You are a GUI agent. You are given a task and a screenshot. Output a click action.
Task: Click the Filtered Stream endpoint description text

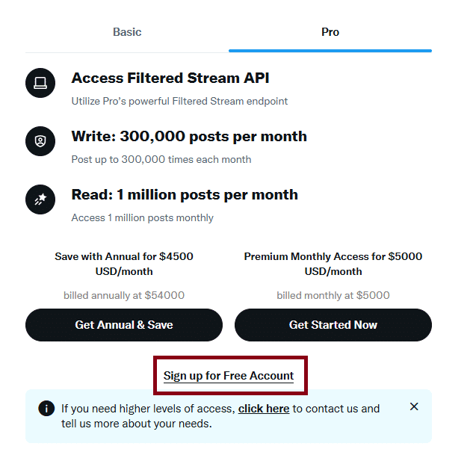pos(179,101)
